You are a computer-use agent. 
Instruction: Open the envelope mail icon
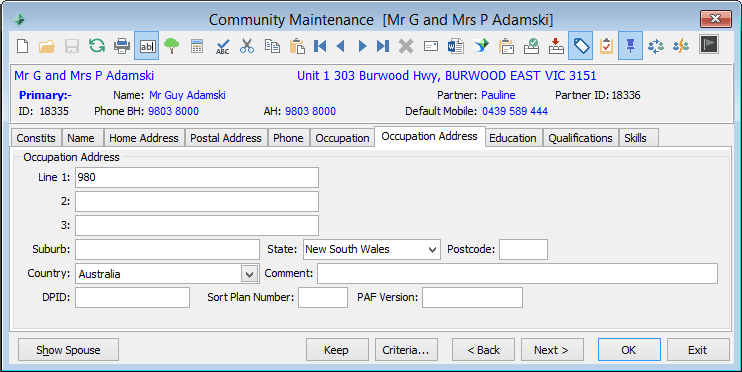tap(431, 46)
